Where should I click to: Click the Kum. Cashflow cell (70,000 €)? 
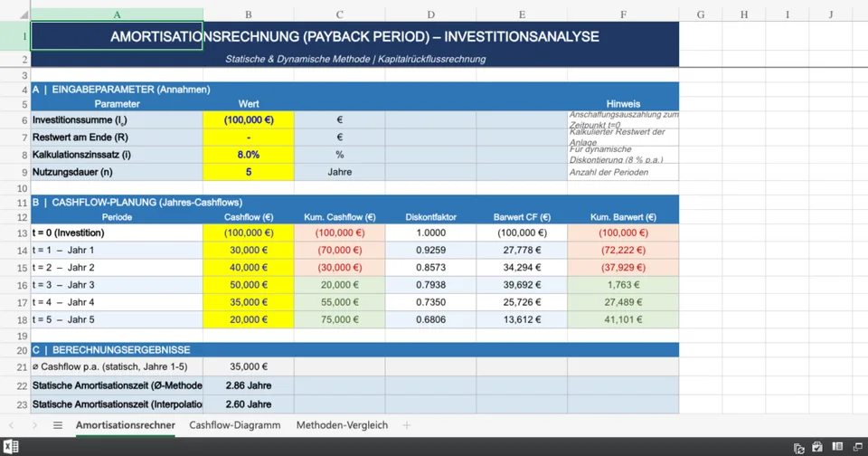339,251
